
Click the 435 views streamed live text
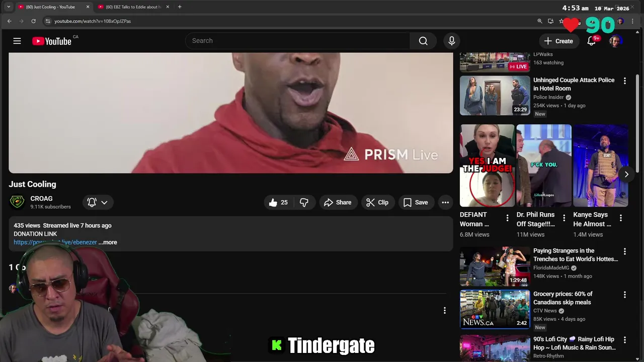point(62,226)
